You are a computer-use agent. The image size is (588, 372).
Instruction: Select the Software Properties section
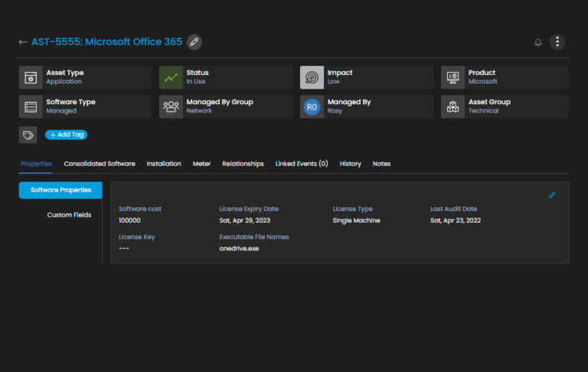point(60,190)
